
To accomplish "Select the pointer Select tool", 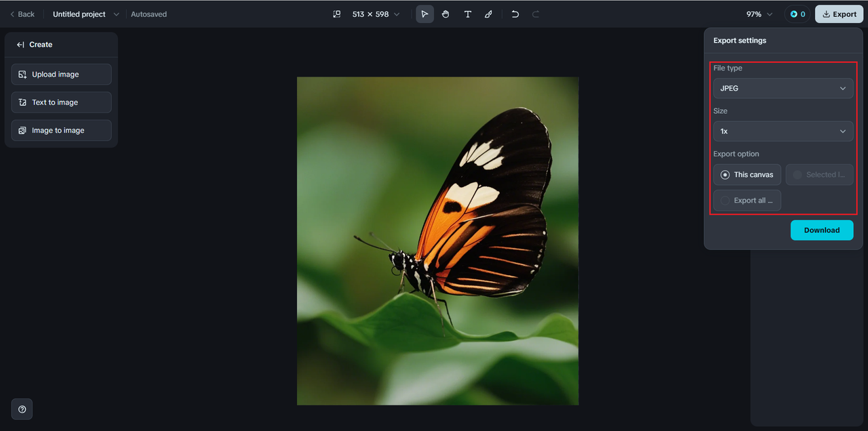I will click(x=425, y=14).
